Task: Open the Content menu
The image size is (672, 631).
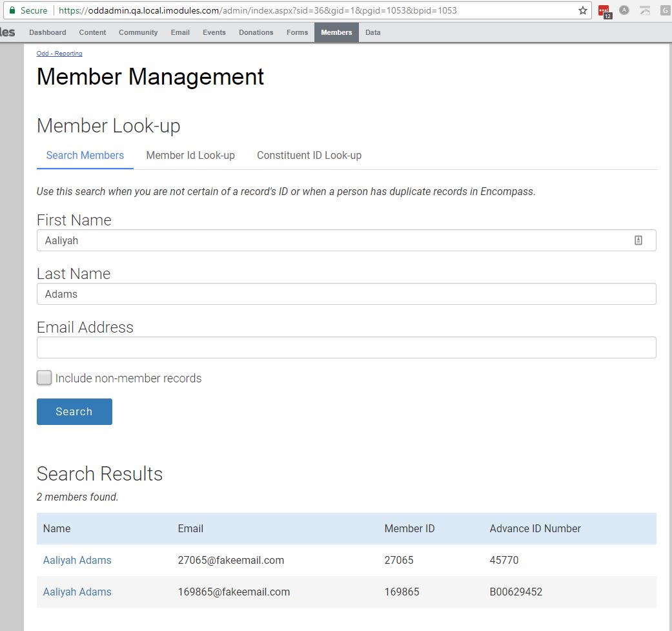Action: point(92,32)
